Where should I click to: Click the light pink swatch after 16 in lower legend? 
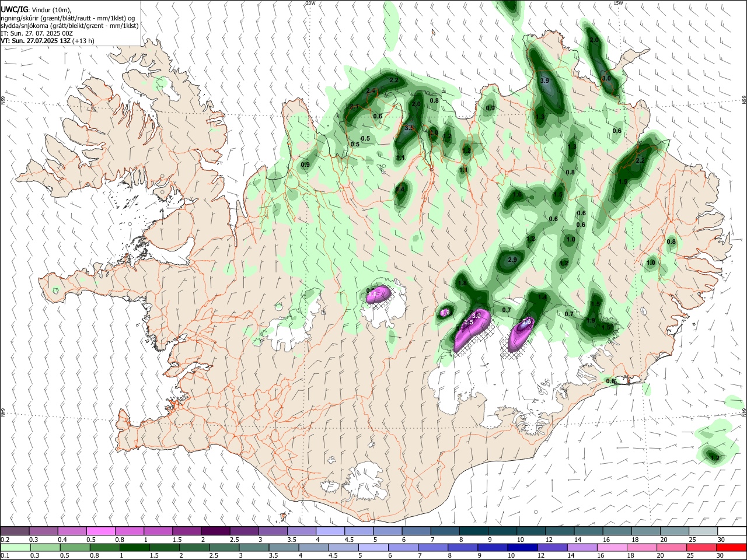click(612, 547)
